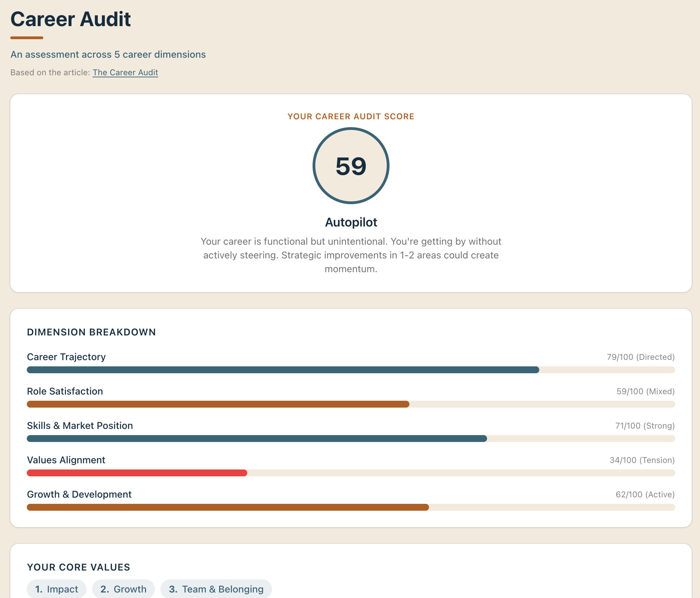Click the Your Career Audit Score heading
700x598 pixels.
click(x=351, y=117)
